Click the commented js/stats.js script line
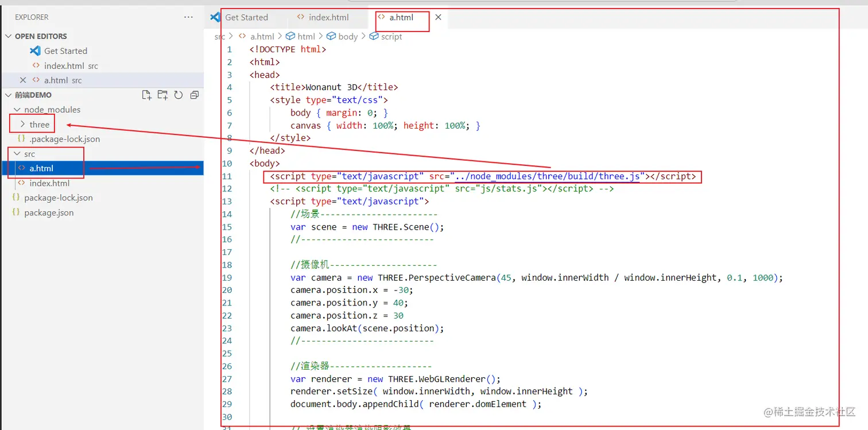This screenshot has height=430, width=868. tap(442, 188)
